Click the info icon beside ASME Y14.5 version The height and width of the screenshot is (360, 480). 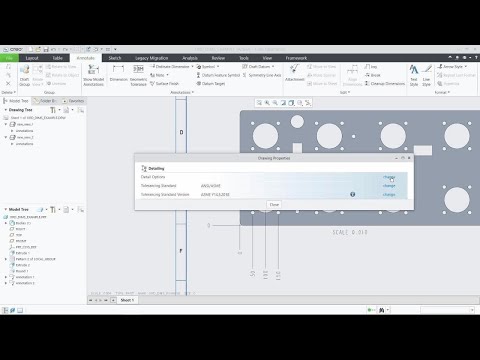(x=353, y=194)
